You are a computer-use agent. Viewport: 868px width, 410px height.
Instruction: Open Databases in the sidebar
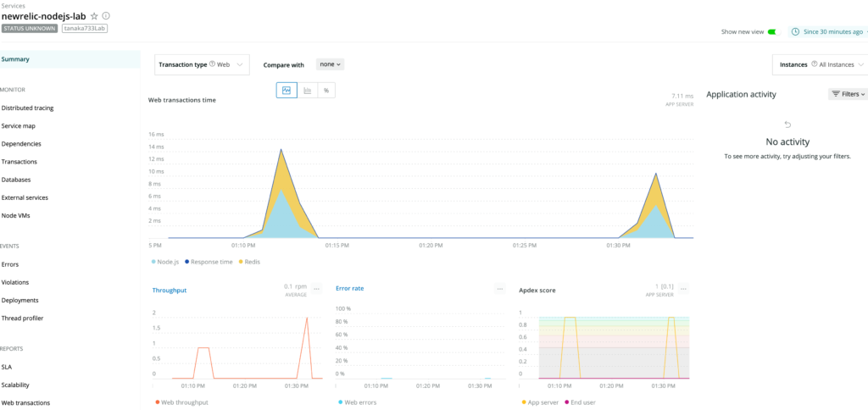16,180
